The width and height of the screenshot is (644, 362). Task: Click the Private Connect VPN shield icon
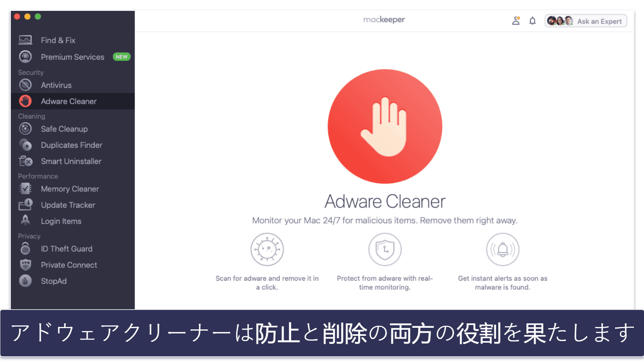click(x=25, y=265)
